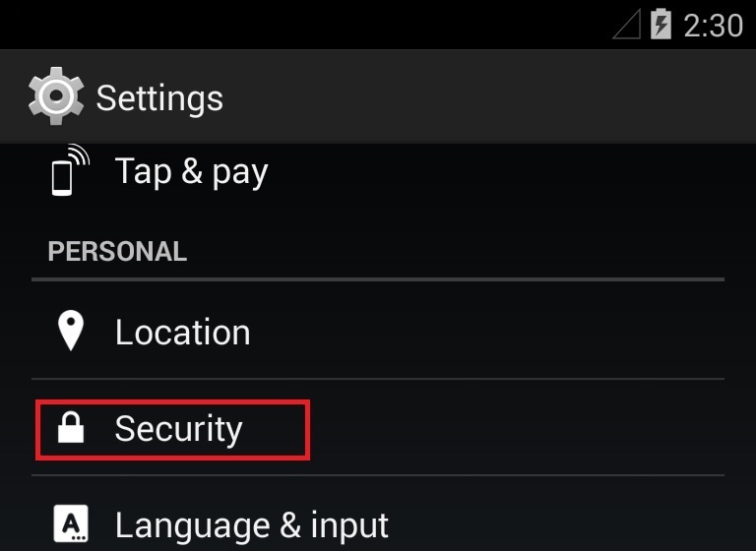Click the Security padlock icon
Image resolution: width=756 pixels, height=551 pixels.
71,427
